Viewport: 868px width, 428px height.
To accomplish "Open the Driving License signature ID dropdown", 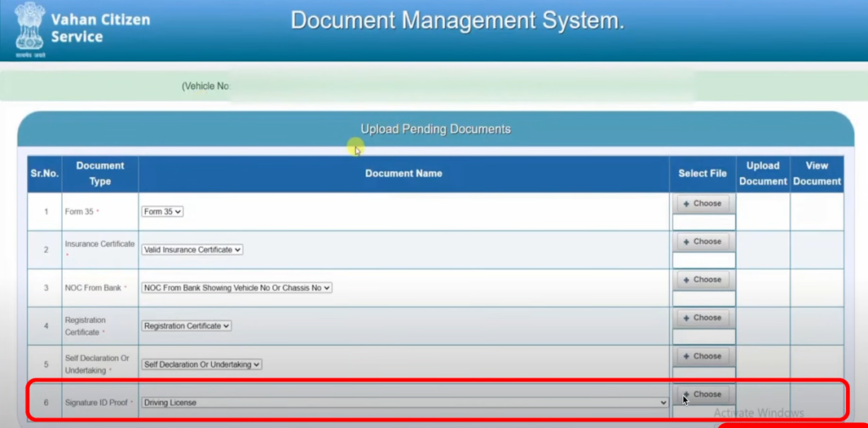I will pos(404,403).
